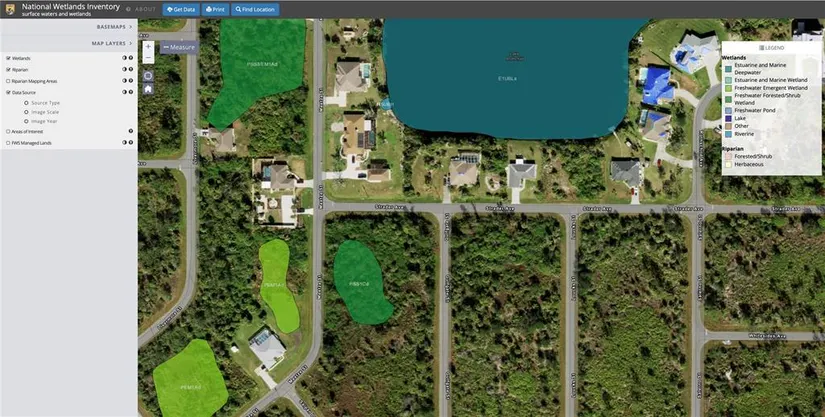The image size is (825, 417).
Task: Open the About page
Action: [142, 9]
